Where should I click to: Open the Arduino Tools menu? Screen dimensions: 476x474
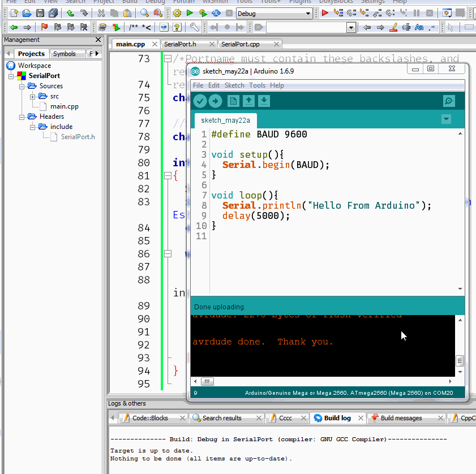point(257,85)
